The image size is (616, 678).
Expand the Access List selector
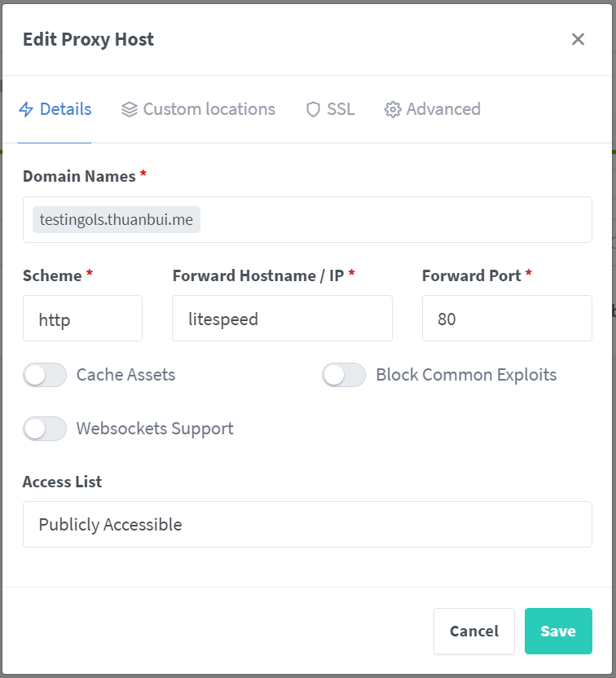tap(307, 524)
